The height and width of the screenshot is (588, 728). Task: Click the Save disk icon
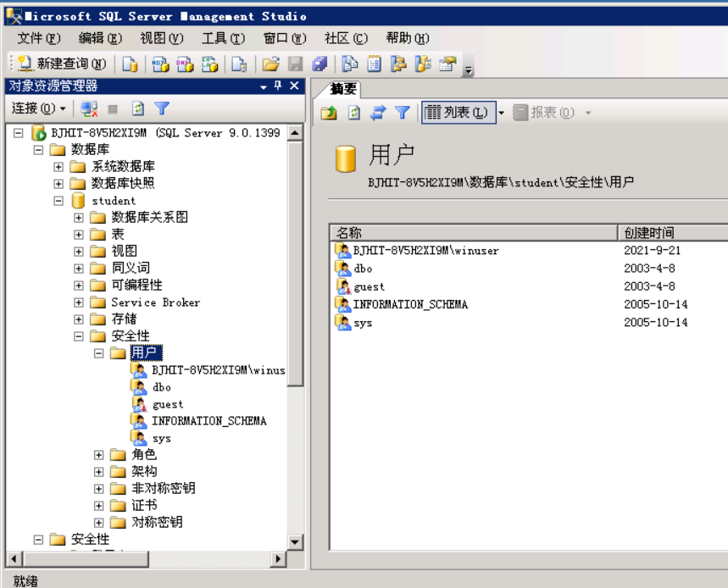(295, 64)
